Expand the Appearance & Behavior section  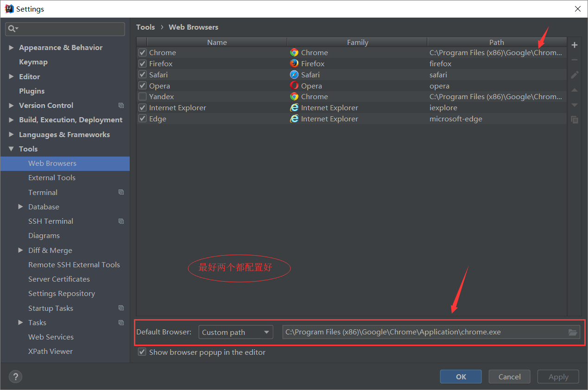click(x=11, y=47)
